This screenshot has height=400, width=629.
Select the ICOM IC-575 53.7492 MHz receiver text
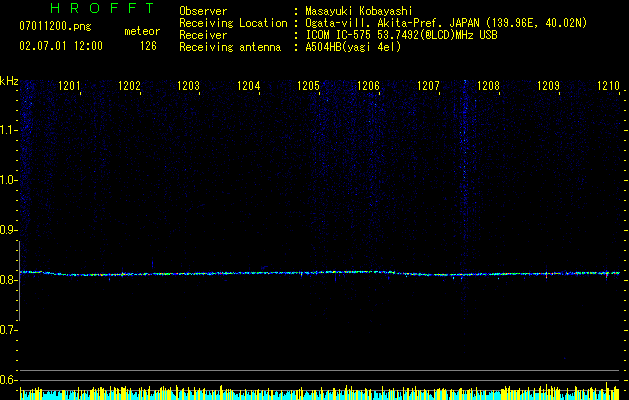point(401,35)
